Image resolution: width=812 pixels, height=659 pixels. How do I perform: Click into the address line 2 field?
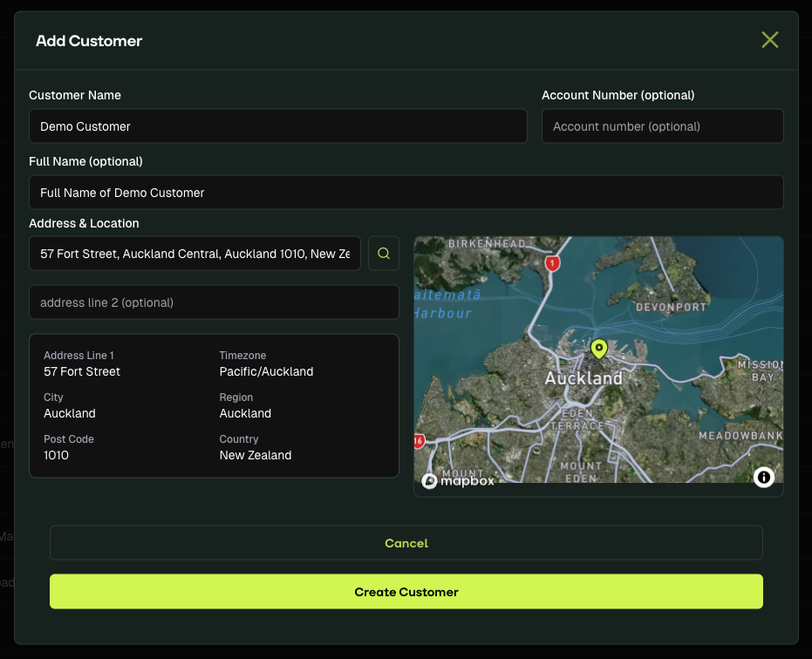(x=214, y=302)
